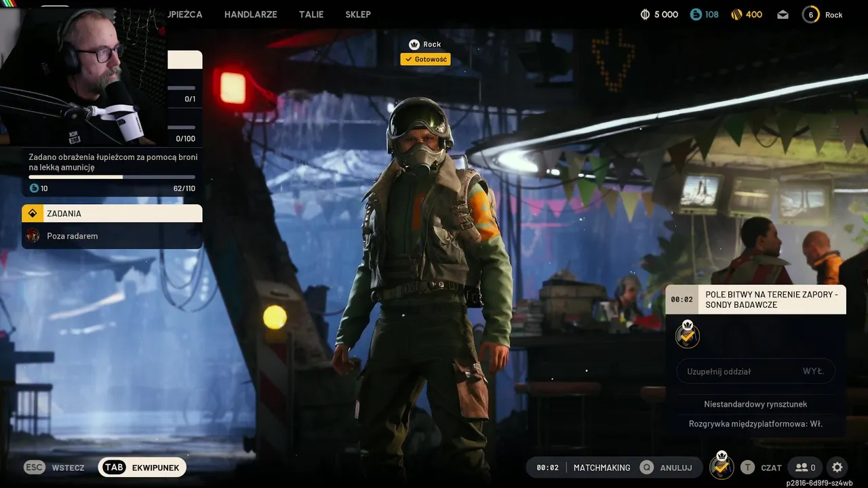Open the Rock profile name top right
Viewport: 868px width, 488px height.
[x=833, y=14]
